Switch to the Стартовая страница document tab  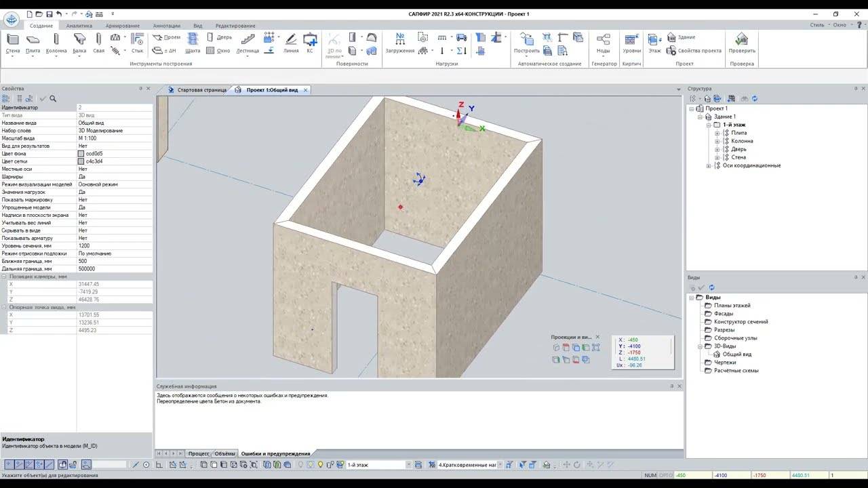click(x=197, y=89)
